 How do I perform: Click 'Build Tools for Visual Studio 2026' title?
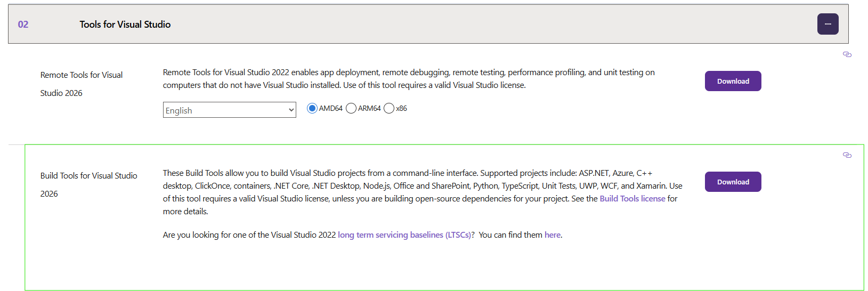point(89,184)
